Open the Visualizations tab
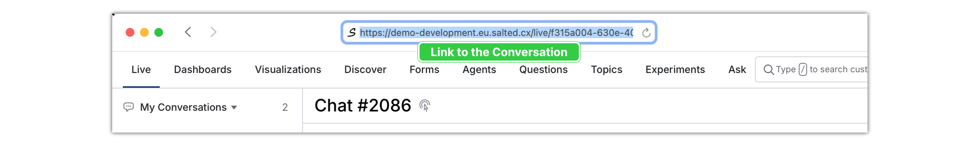This screenshot has height=146, width=980. coord(288,69)
